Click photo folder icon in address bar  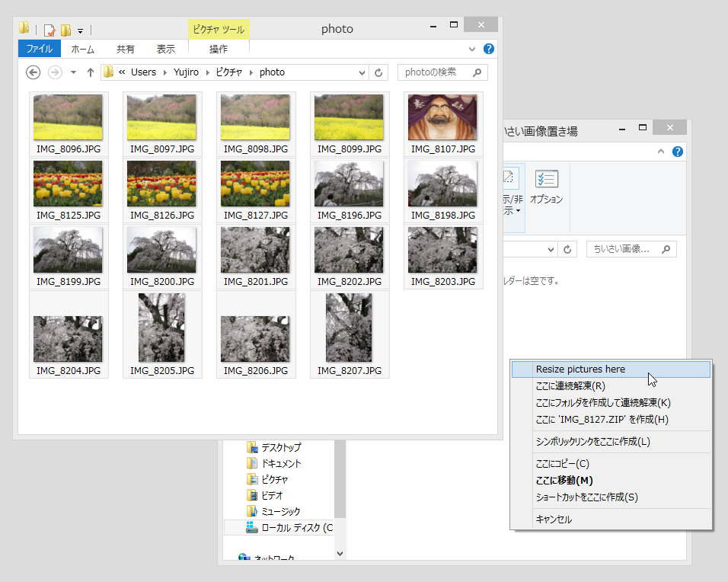pos(109,72)
